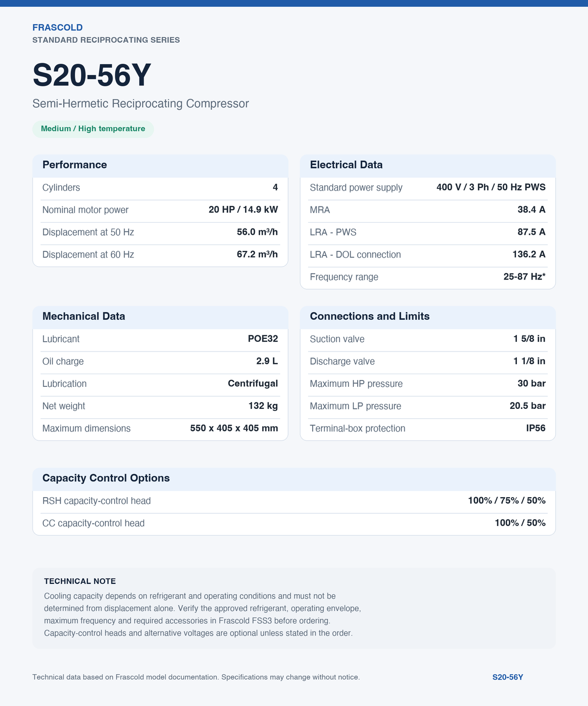Image resolution: width=588 pixels, height=706 pixels.
Task: Click the Maximum dimensions value
Action: point(234,428)
